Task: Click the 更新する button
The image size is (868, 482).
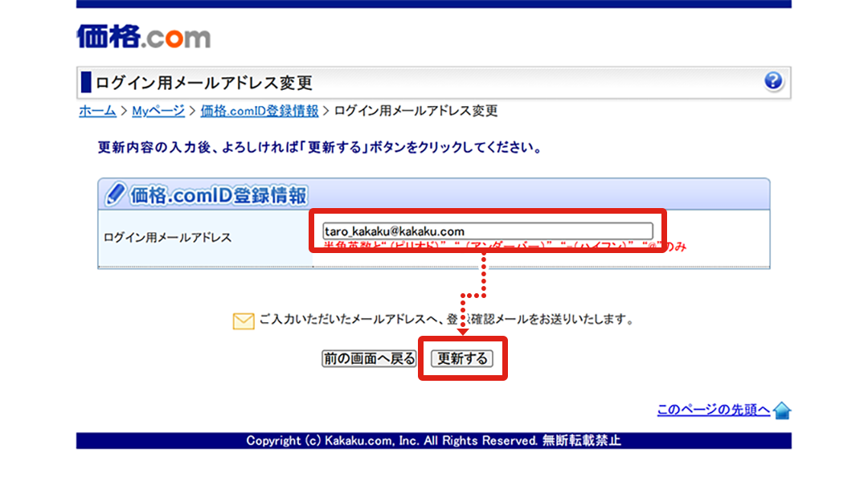Action: click(462, 358)
